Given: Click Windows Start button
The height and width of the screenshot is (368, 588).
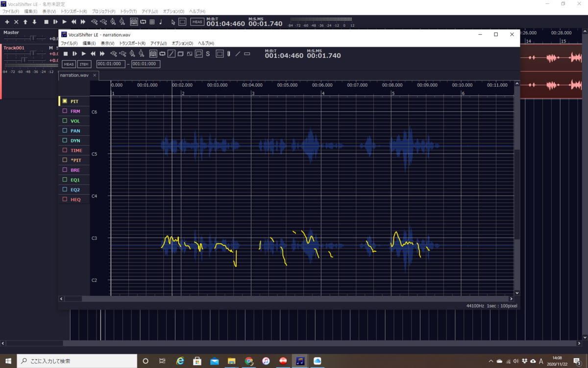Looking at the screenshot, I should (8, 361).
